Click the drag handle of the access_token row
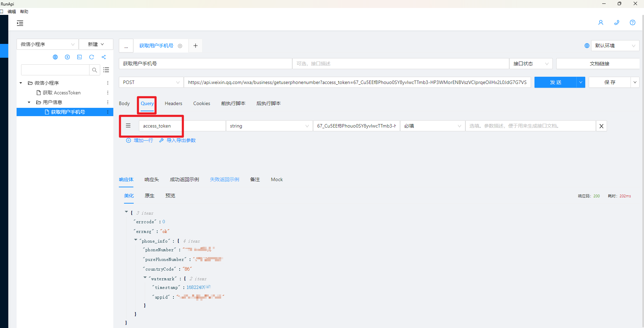The width and height of the screenshot is (644, 328). point(128,126)
